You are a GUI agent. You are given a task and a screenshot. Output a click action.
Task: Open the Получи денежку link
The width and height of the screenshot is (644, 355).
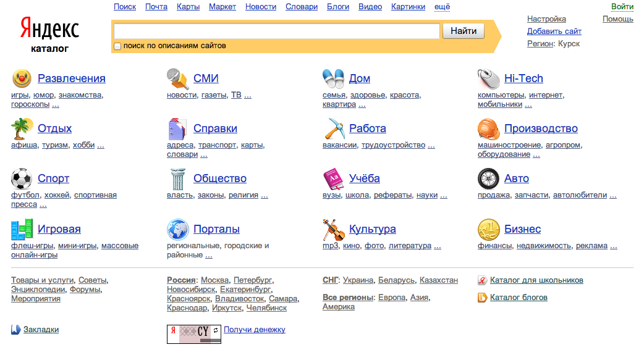(x=254, y=330)
